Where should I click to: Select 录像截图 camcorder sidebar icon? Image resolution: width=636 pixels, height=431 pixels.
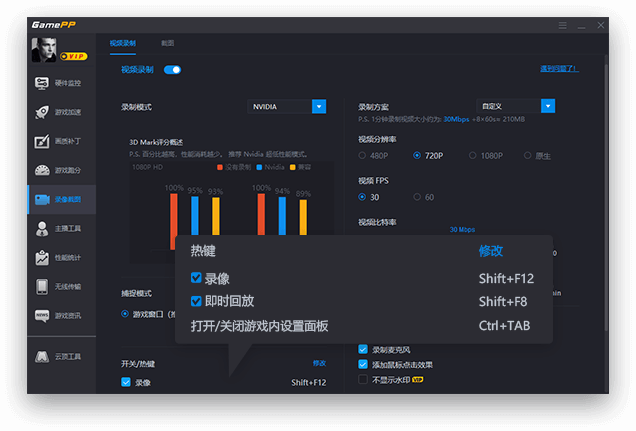click(42, 199)
